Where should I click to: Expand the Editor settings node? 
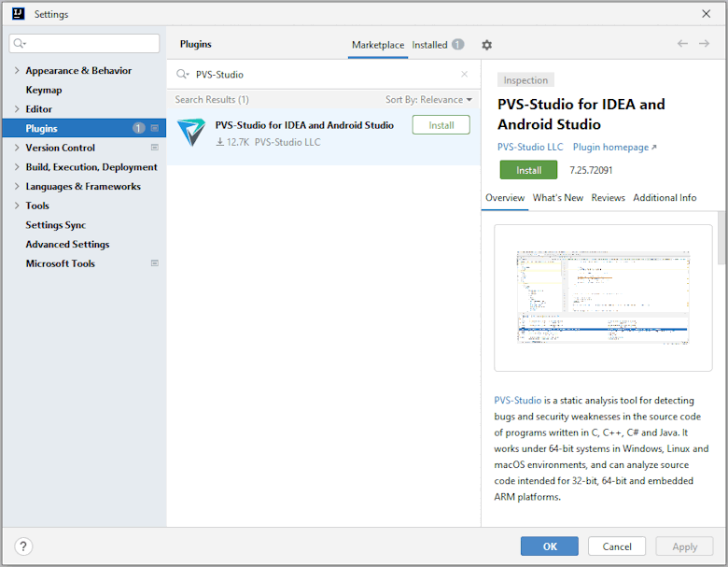point(17,109)
